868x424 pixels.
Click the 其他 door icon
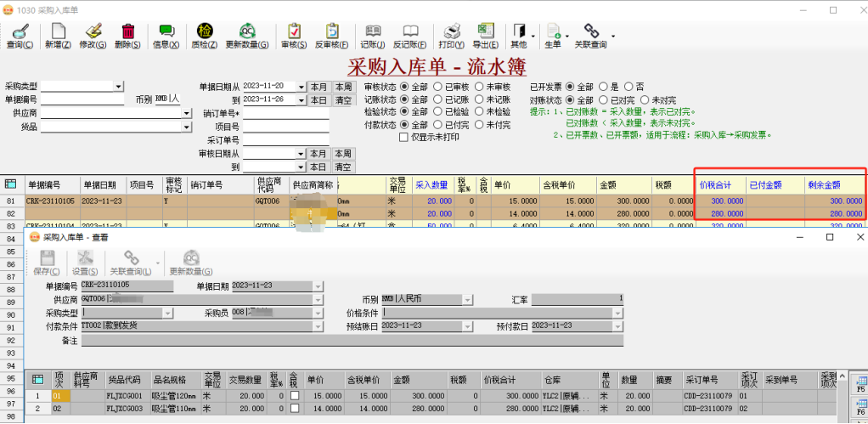519,31
